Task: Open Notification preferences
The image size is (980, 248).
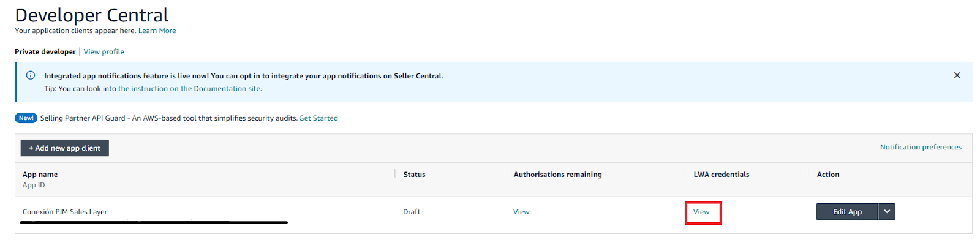Action: pyautogui.click(x=921, y=147)
